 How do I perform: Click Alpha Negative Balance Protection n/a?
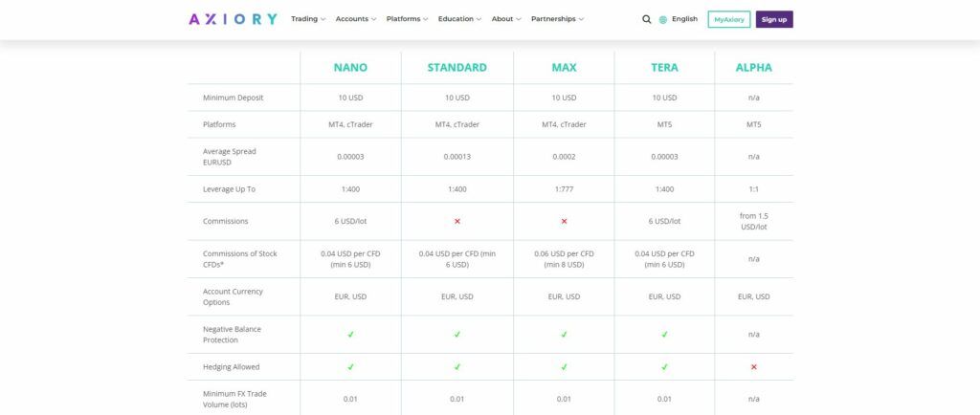[x=754, y=335]
